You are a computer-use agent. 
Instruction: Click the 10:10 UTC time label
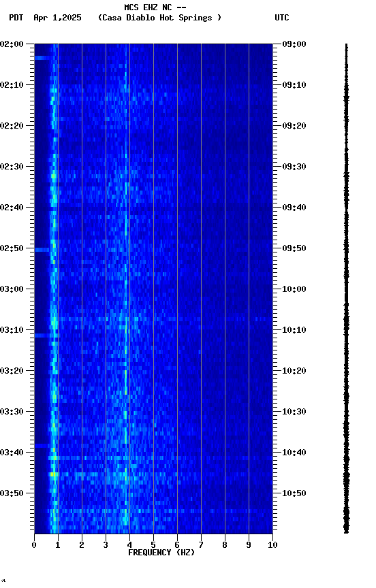point(294,330)
